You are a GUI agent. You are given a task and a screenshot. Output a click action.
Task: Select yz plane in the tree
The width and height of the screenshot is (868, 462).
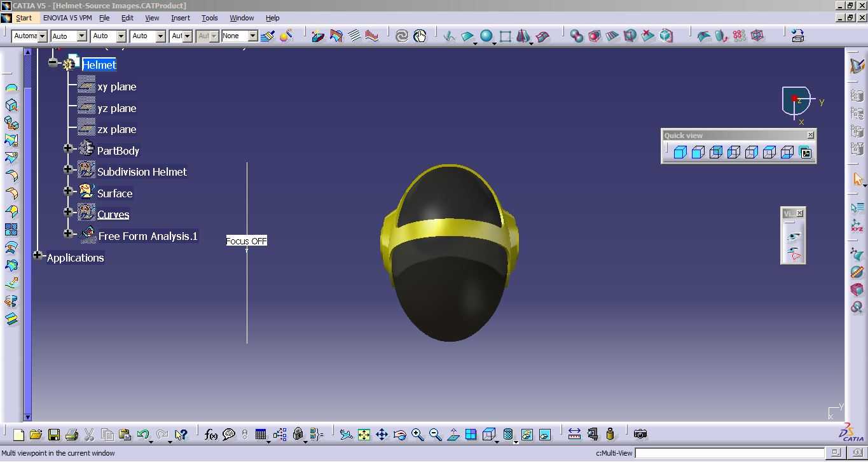point(117,109)
